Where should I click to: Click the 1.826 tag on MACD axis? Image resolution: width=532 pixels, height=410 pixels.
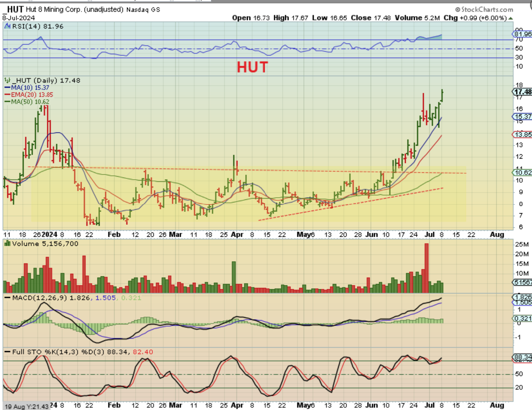(523, 297)
